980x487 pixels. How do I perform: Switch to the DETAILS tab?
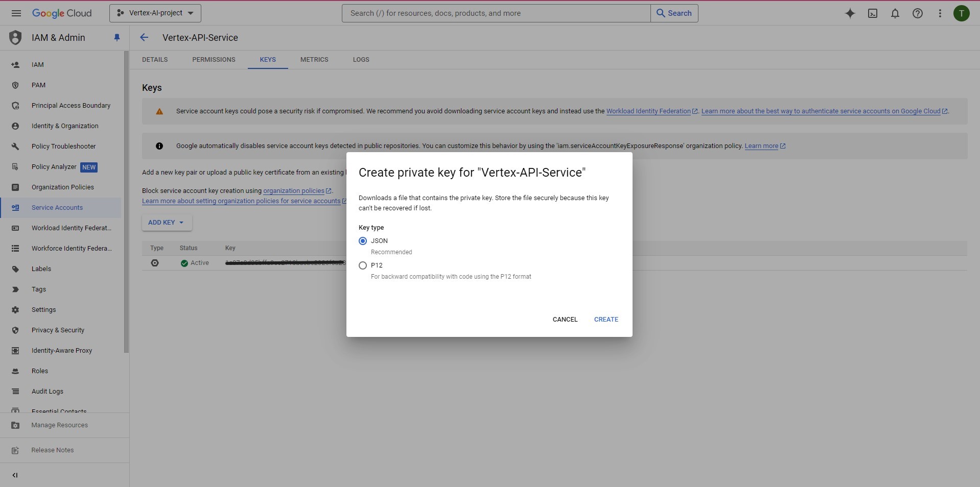click(155, 60)
